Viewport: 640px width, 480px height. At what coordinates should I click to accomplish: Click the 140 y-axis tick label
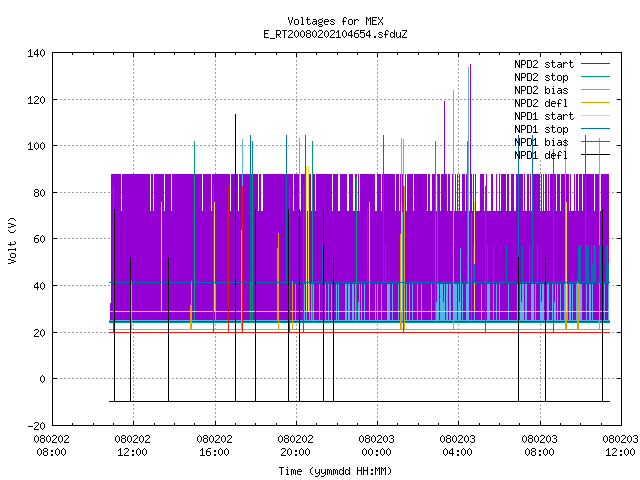point(36,53)
